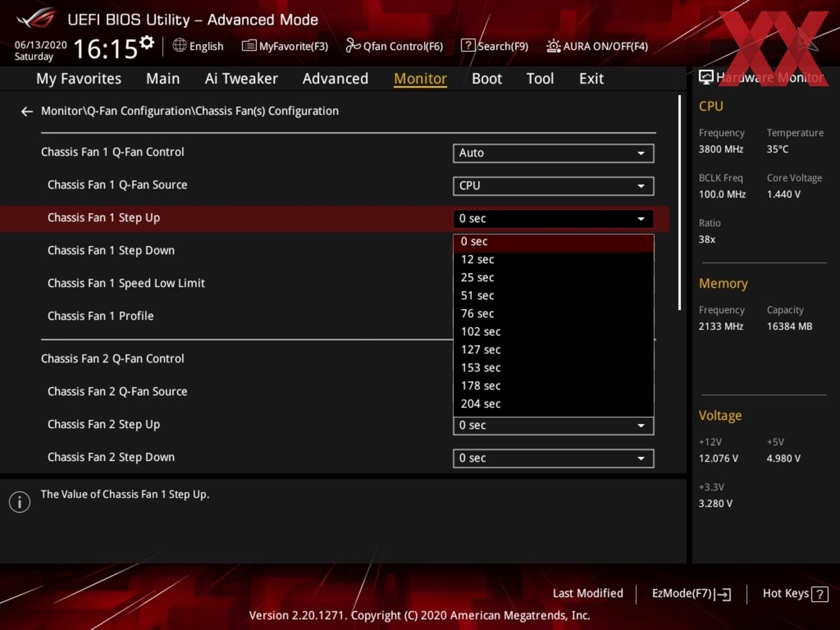Choose 127 sec option

coord(553,350)
